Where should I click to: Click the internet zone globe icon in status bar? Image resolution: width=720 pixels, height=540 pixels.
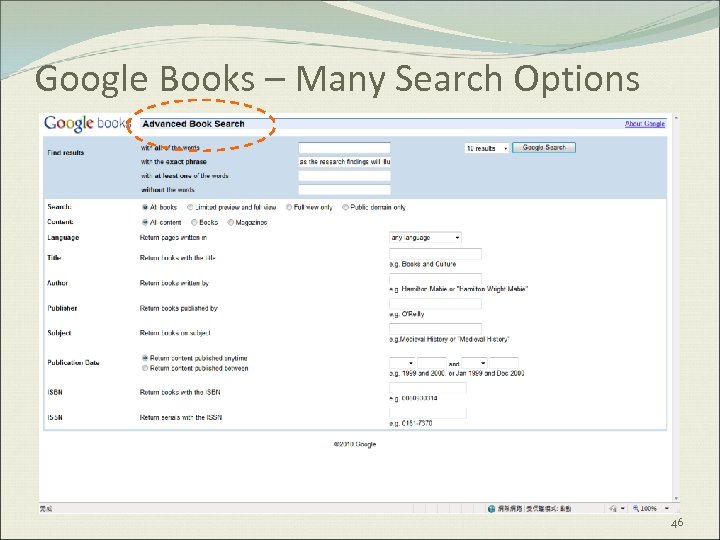point(491,508)
